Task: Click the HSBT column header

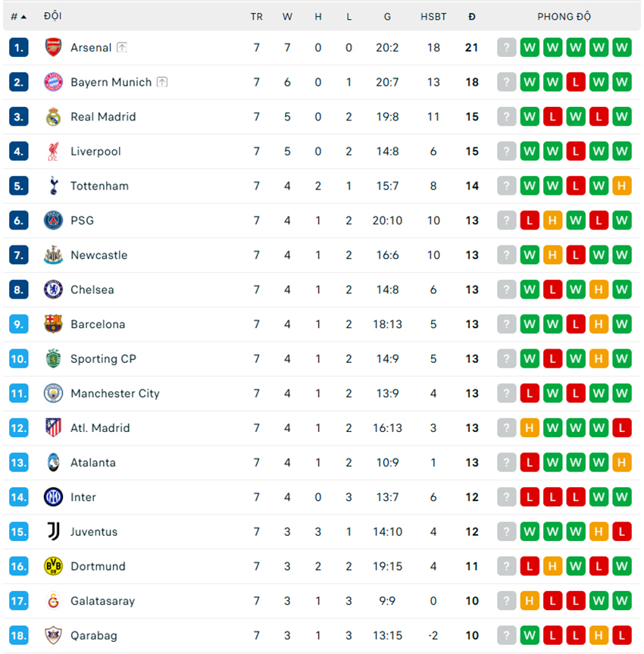Action: coord(433,17)
